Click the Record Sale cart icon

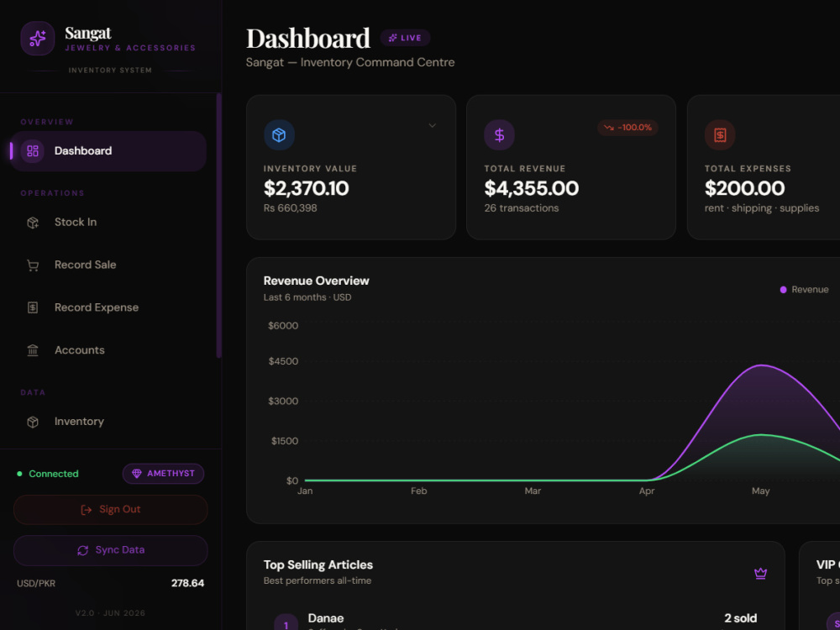coord(33,265)
